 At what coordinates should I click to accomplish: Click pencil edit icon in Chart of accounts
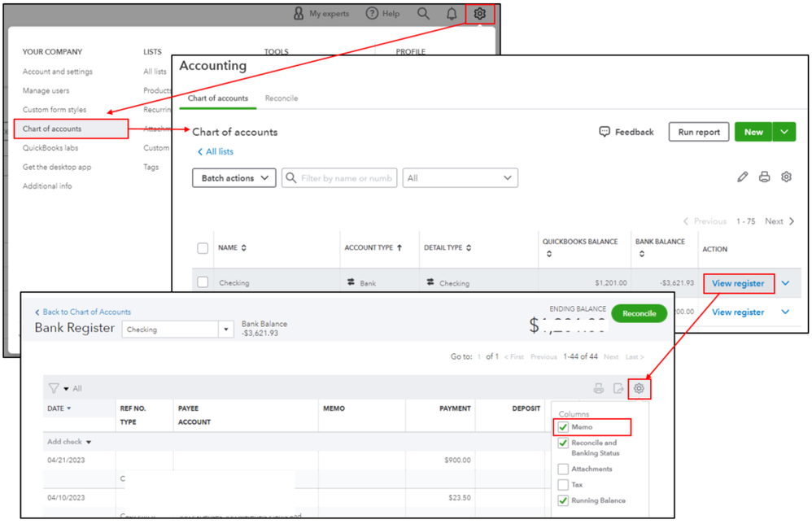[743, 177]
